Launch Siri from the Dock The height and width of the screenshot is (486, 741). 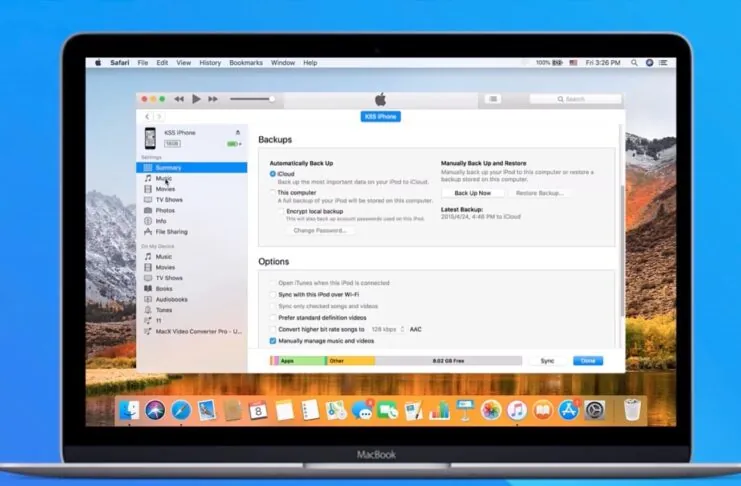[x=155, y=410]
